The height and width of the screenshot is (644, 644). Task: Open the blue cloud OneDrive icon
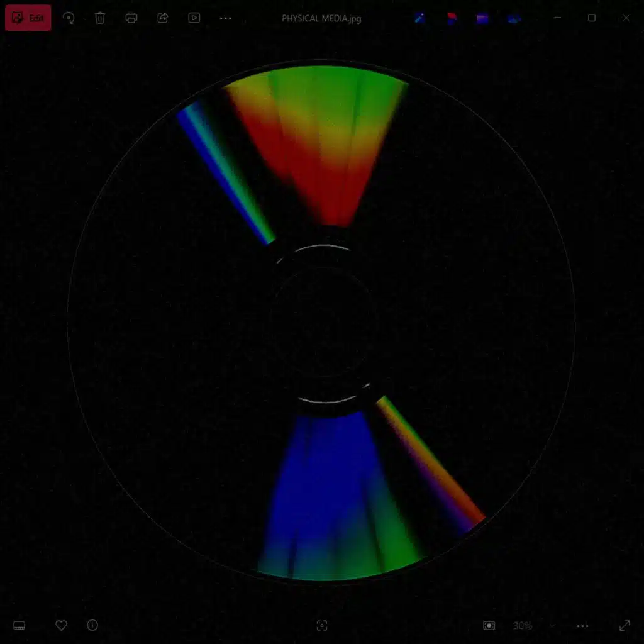(x=514, y=18)
